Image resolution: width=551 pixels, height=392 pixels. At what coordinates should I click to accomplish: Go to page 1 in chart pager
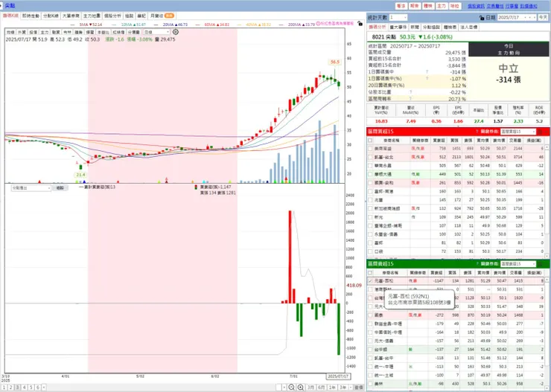coord(4,388)
